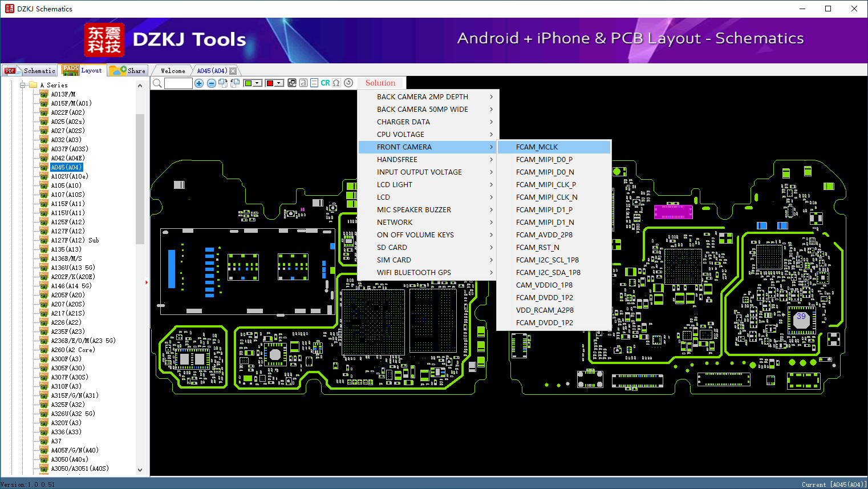Click the Solution button
Viewport: 868px width, 489px height.
pos(380,83)
